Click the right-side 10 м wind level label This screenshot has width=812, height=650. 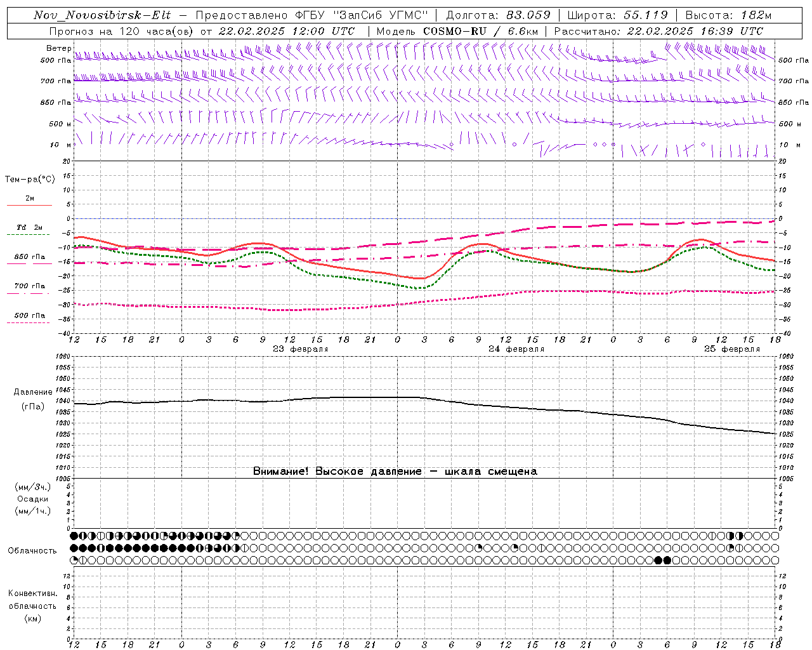tap(789, 145)
